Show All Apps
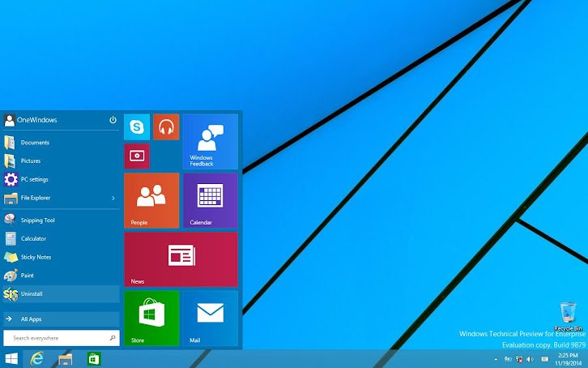Screen dimensions: 588x368 (61, 319)
